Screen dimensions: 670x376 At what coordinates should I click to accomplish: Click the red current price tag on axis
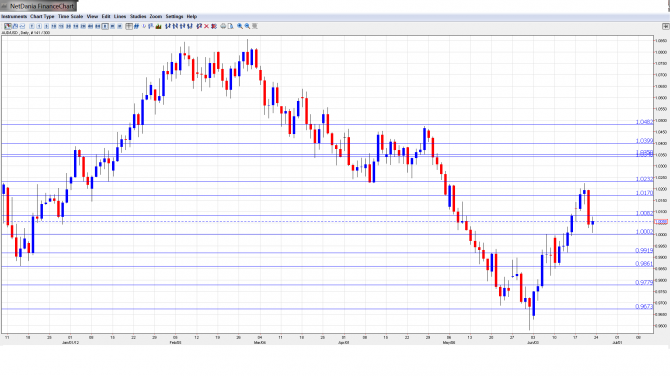point(661,222)
